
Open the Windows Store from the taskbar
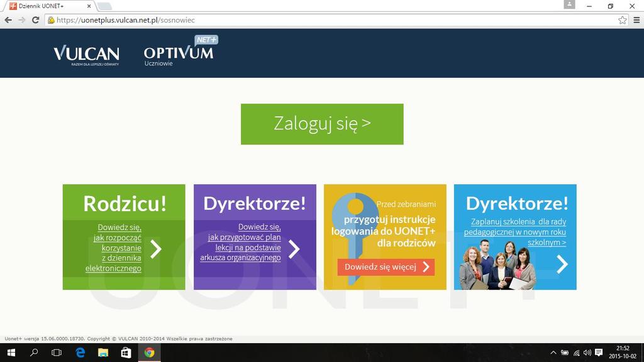click(126, 353)
